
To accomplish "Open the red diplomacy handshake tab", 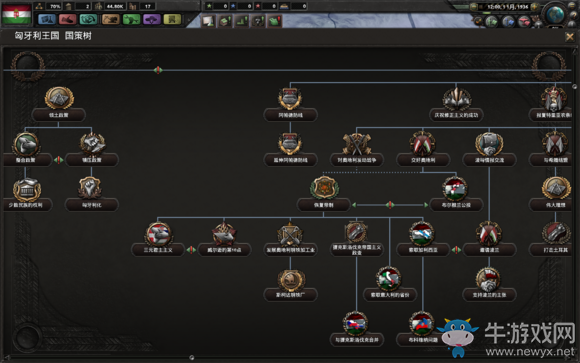I will (x=67, y=19).
